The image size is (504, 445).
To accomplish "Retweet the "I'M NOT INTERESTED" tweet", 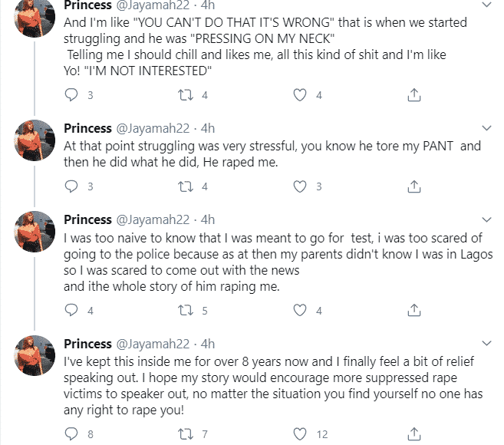I will pyautogui.click(x=185, y=95).
